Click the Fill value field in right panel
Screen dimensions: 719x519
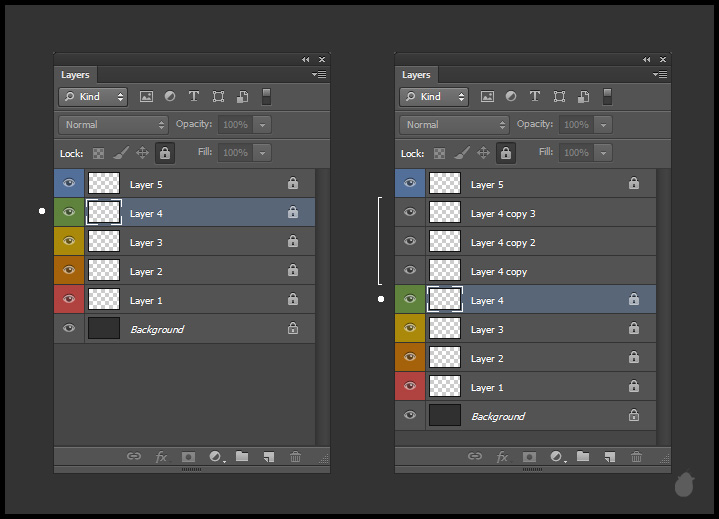[576, 153]
